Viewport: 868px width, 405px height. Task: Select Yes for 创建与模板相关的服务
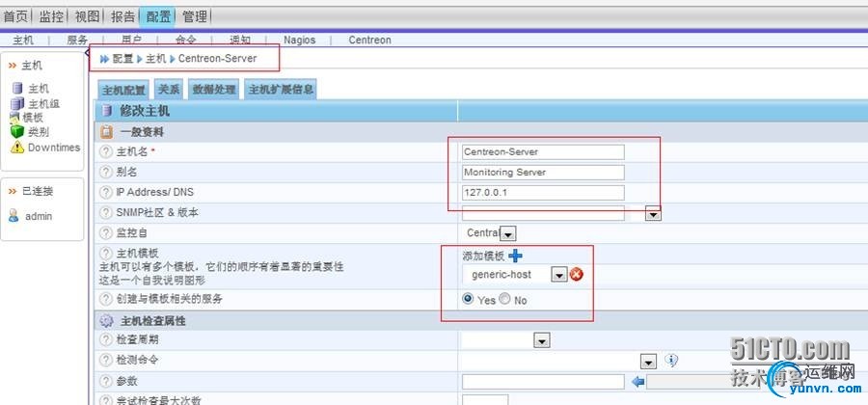tap(469, 299)
